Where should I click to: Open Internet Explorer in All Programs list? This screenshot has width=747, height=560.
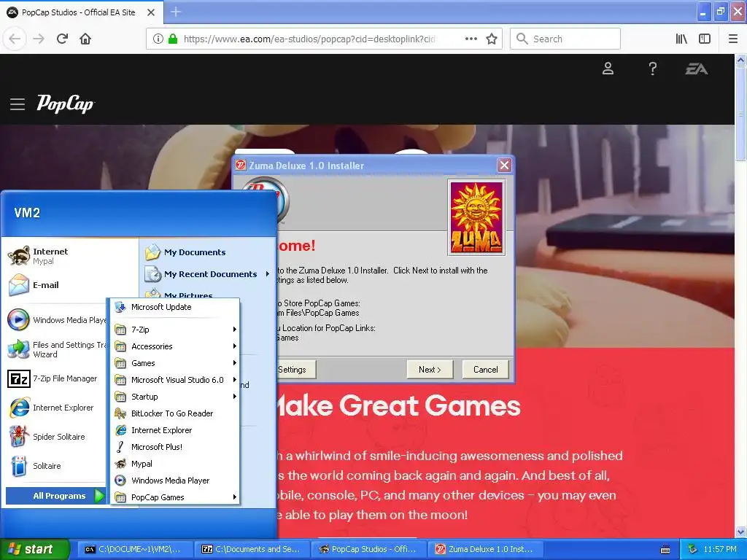click(x=175, y=430)
